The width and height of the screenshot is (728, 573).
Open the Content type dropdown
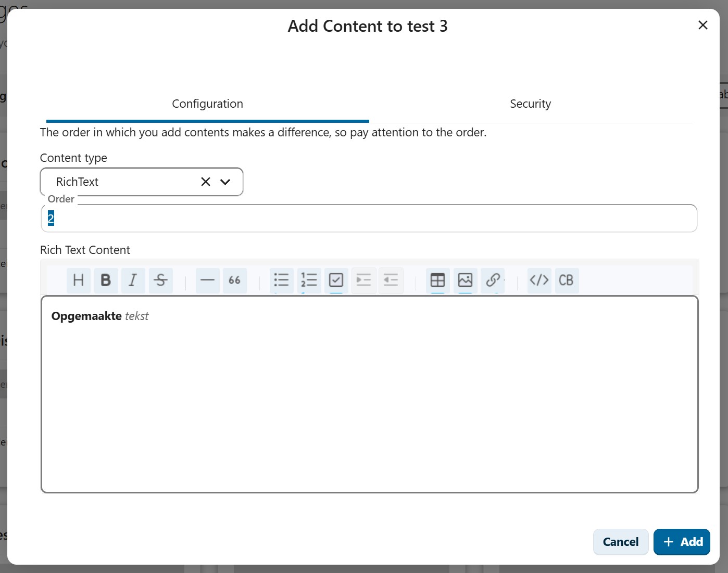click(x=226, y=182)
